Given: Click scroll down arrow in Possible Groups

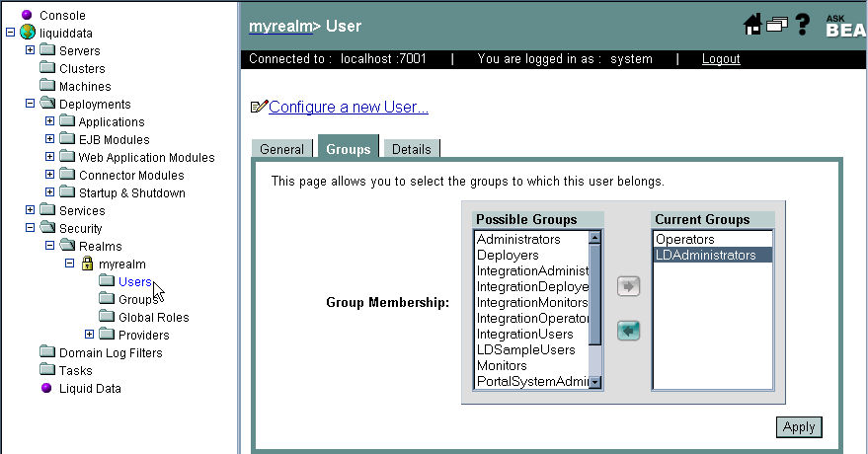Looking at the screenshot, I should 595,382.
